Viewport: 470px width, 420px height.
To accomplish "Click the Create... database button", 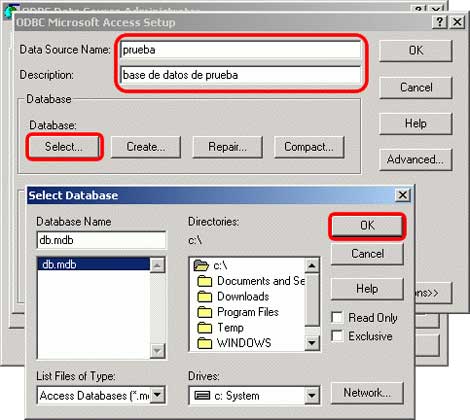I will click(146, 147).
